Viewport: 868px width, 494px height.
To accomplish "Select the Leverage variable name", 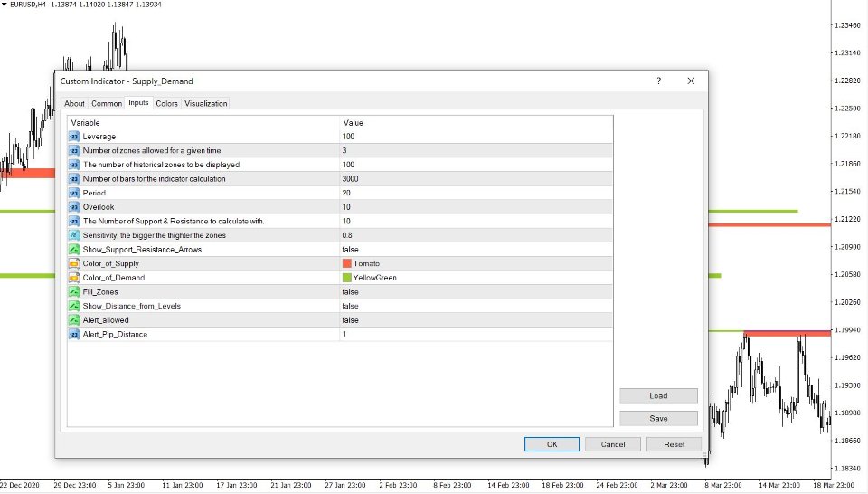I will [99, 137].
